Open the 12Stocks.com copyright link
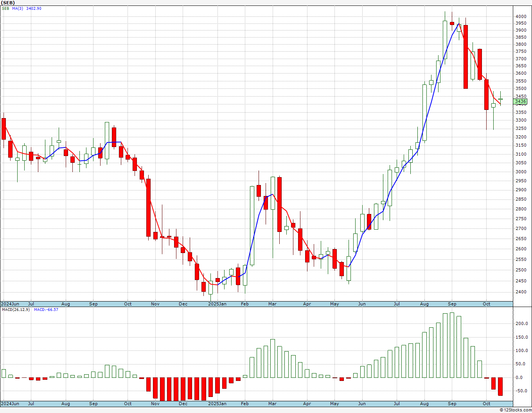Image resolution: width=532 pixels, height=413 pixels. [516, 410]
